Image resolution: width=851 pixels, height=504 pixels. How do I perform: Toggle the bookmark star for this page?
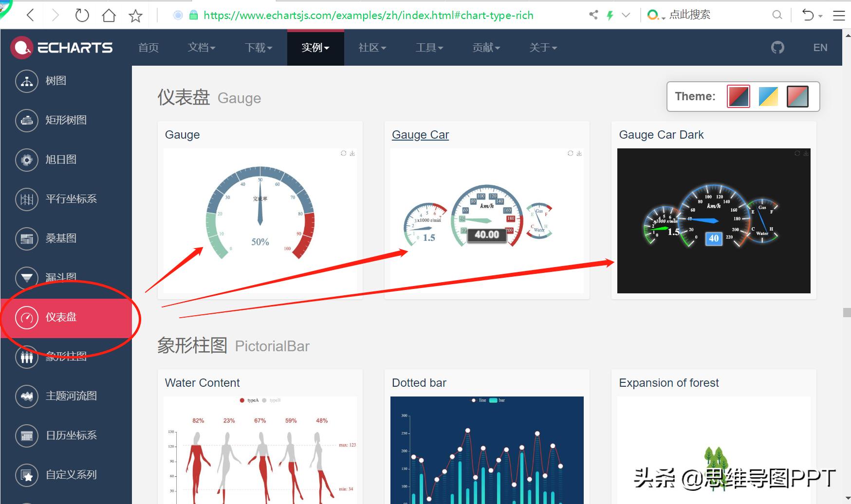[x=135, y=15]
